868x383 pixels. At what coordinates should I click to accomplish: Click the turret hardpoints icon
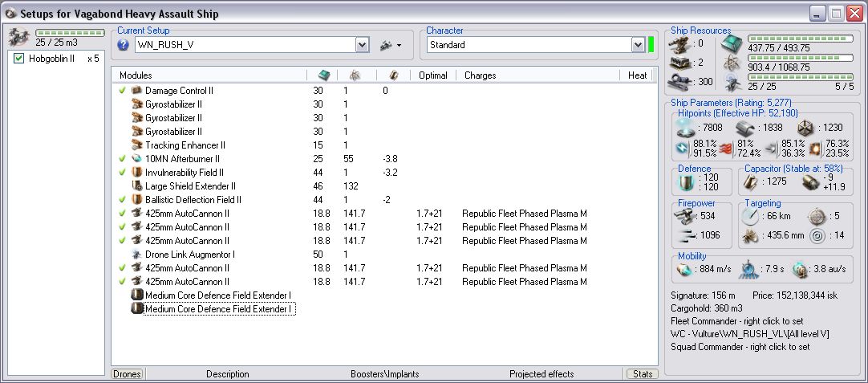pyautogui.click(x=679, y=43)
